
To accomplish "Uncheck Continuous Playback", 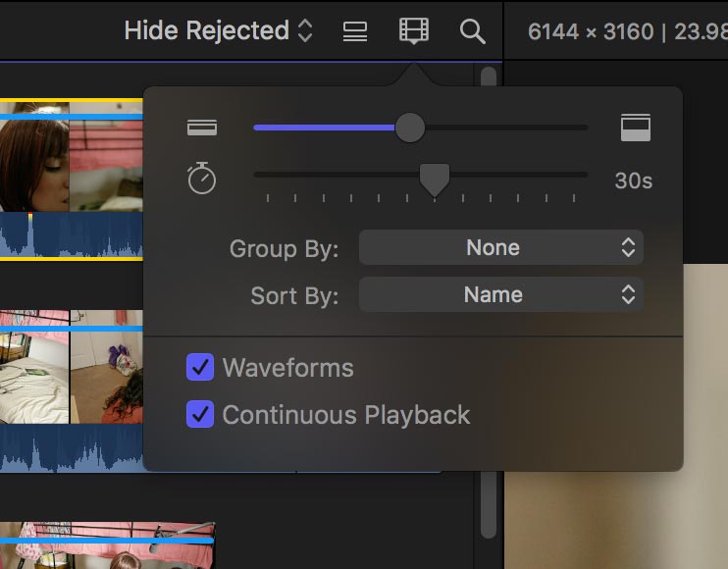I will (200, 414).
